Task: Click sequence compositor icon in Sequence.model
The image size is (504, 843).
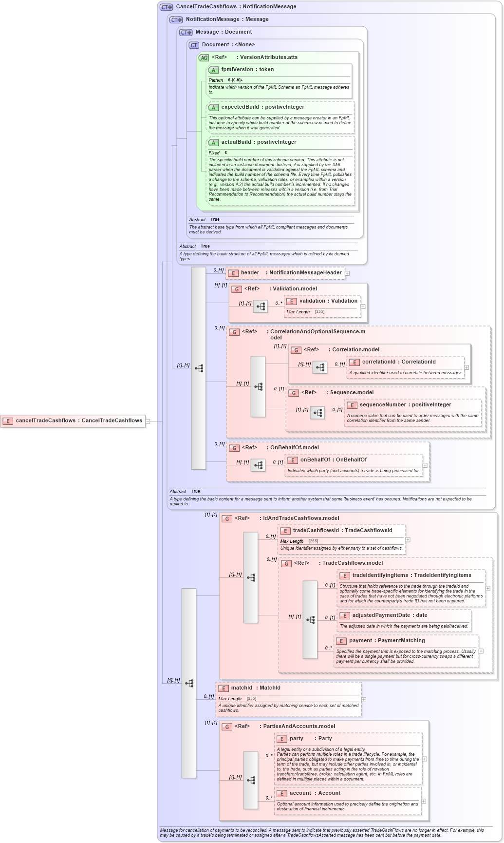Action: (317, 413)
